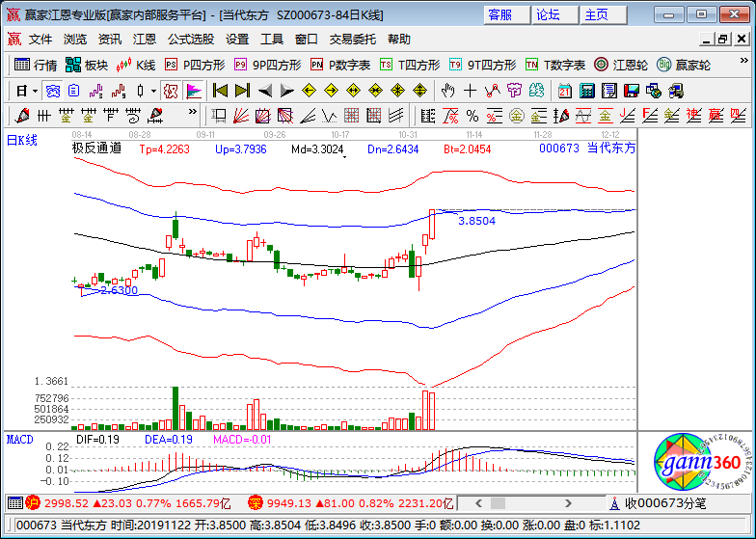The height and width of the screenshot is (539, 756).
Task: Click the MACD indicator label
Action: click(x=19, y=440)
